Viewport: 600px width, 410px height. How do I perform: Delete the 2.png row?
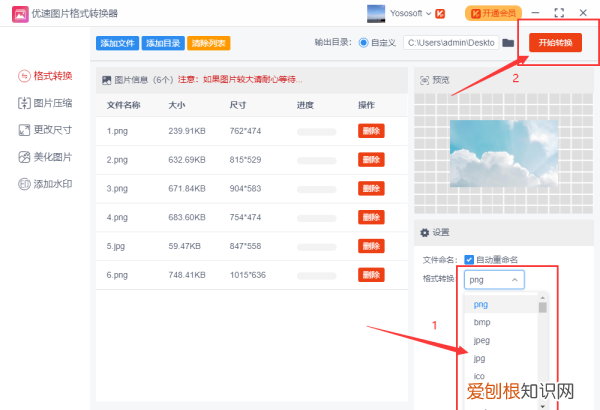(x=371, y=160)
